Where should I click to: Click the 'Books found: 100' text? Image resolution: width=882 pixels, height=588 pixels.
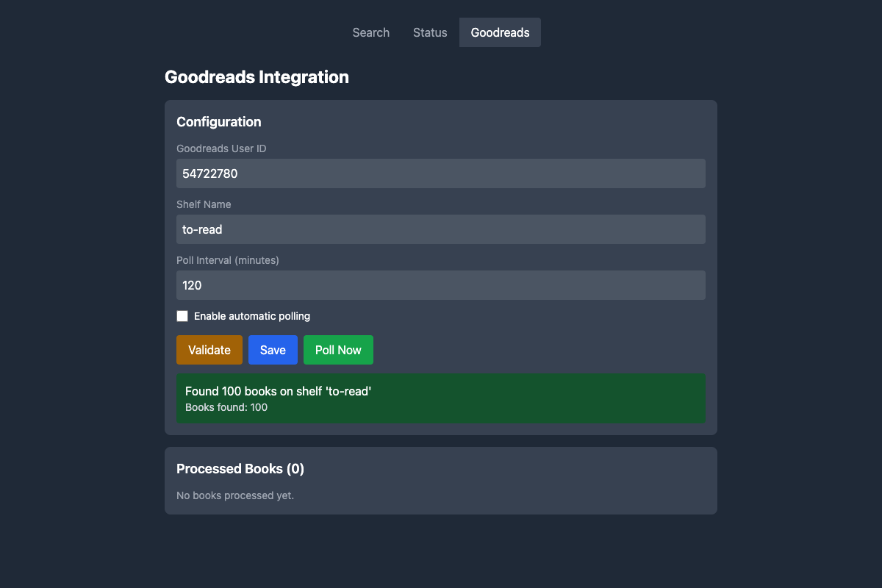pyautogui.click(x=226, y=407)
